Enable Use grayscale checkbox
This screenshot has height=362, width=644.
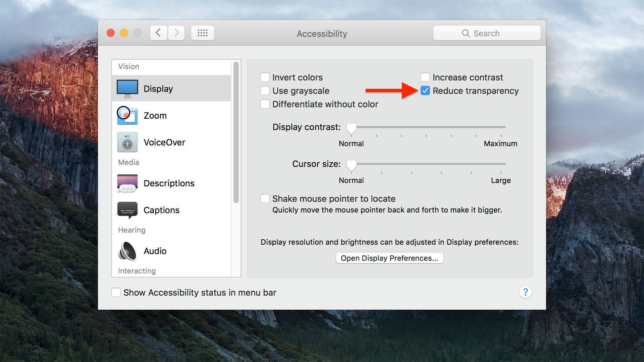[x=265, y=90]
